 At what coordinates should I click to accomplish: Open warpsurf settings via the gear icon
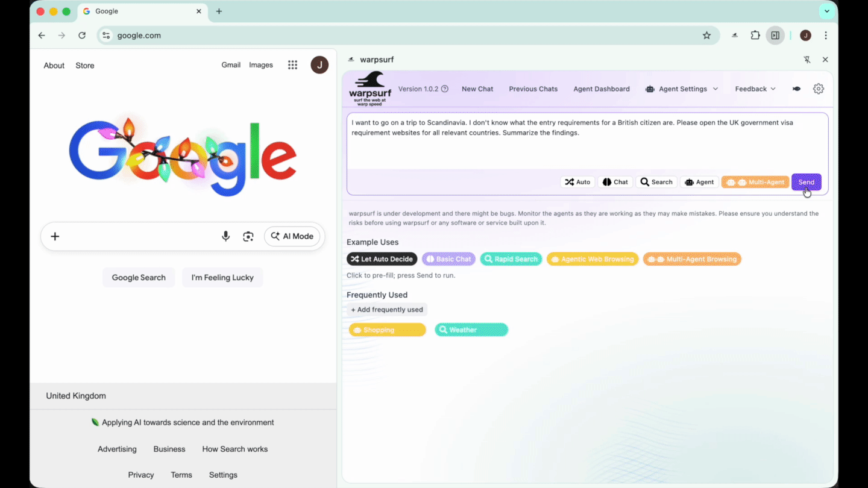pyautogui.click(x=819, y=89)
